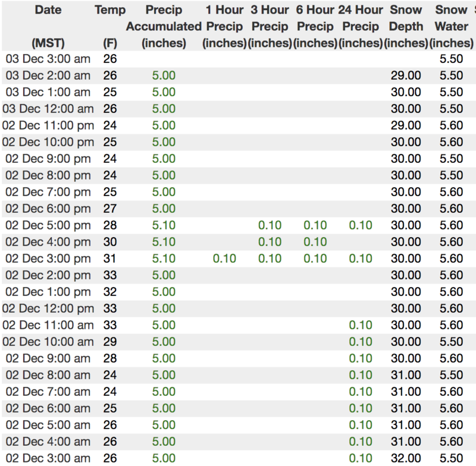476x466 pixels.
Task: Click the 3 Hour Precip header
Action: (x=270, y=27)
